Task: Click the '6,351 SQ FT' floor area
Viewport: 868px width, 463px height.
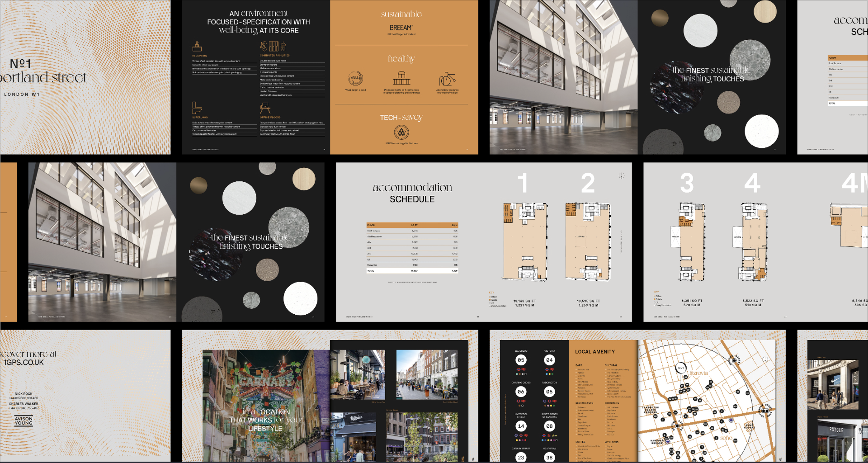Action: [692, 301]
